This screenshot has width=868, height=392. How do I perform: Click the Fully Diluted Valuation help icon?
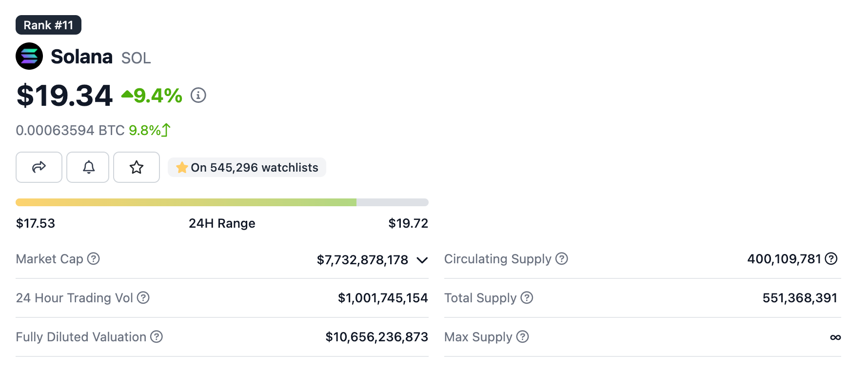(157, 336)
